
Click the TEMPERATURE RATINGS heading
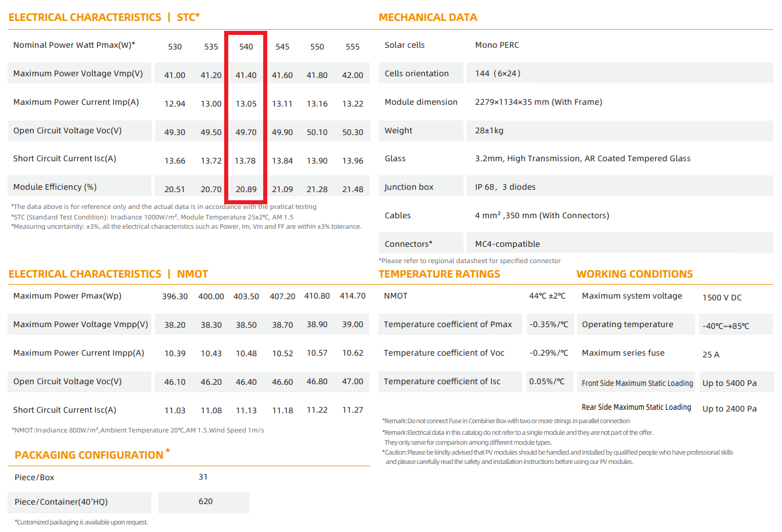click(439, 274)
